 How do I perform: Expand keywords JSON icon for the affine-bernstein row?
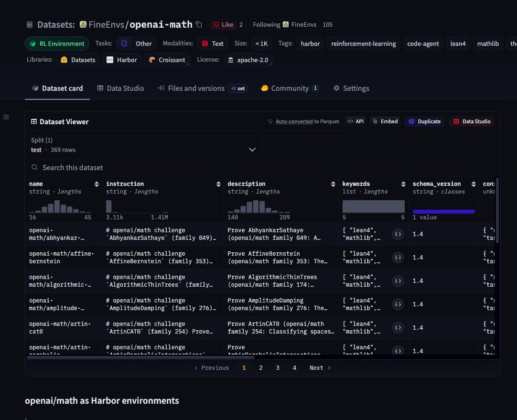(398, 258)
